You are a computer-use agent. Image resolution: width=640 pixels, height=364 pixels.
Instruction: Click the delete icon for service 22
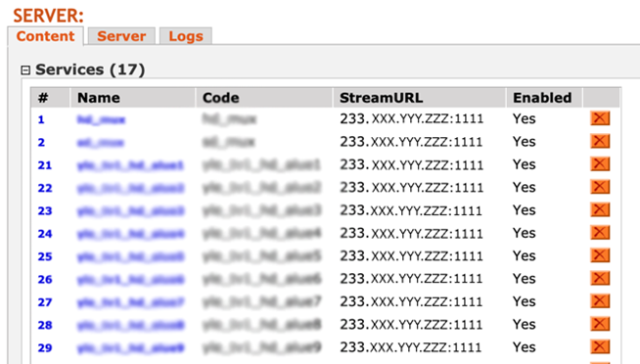[x=600, y=187]
